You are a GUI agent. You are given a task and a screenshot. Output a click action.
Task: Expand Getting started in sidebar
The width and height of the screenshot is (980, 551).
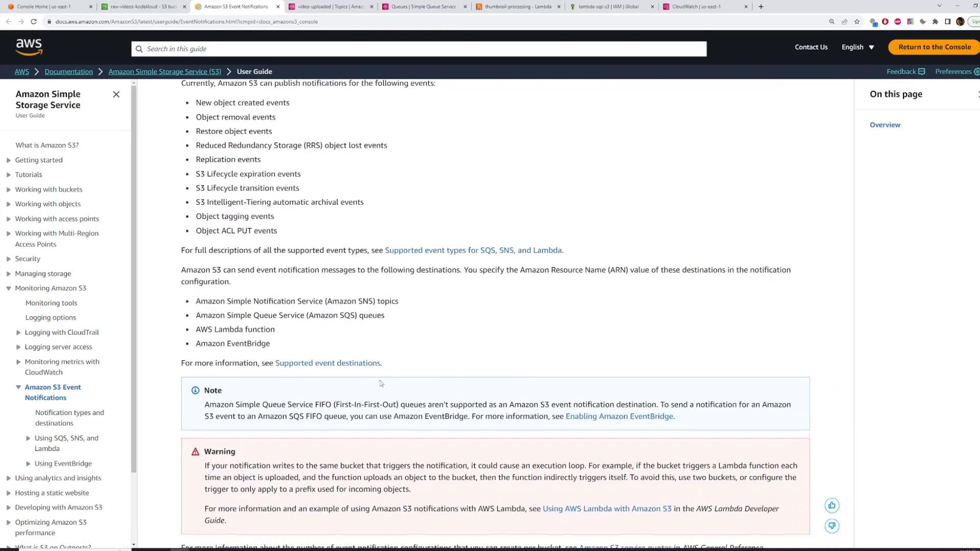9,160
